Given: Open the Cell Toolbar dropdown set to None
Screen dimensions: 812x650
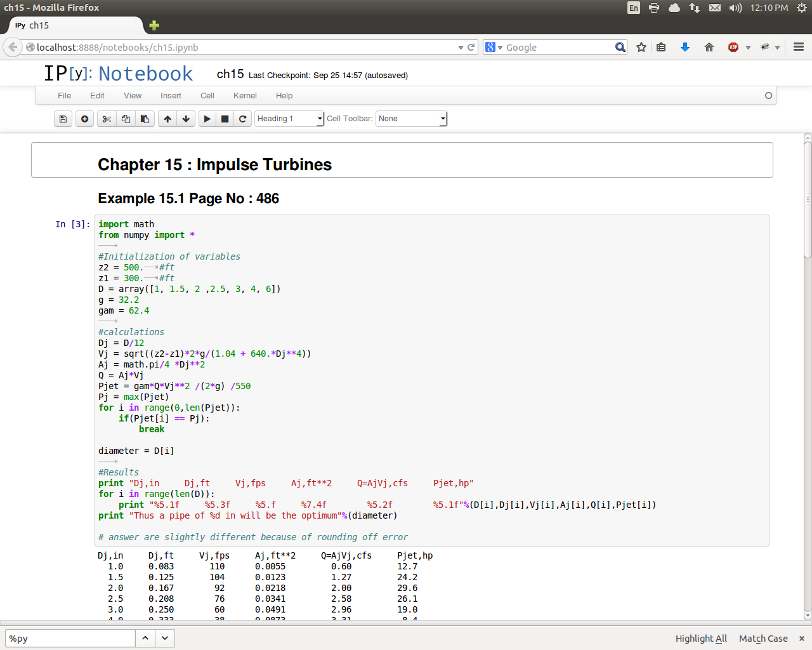Looking at the screenshot, I should tap(412, 119).
